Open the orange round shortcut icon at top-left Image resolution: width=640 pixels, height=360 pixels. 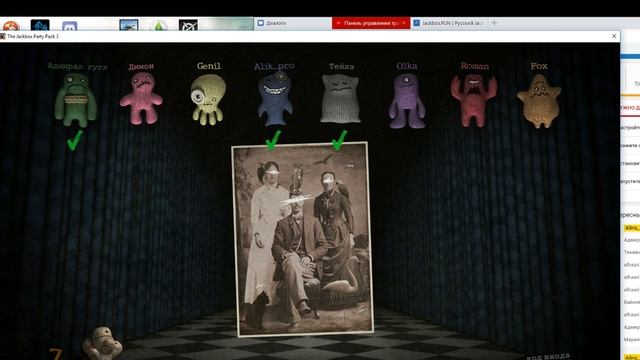pyautogui.click(x=11, y=27)
